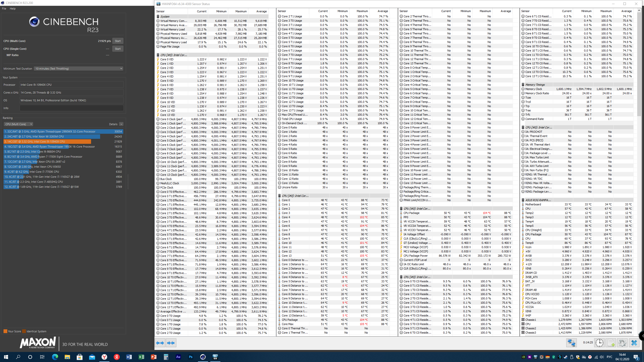Select Core i7-7700K ranking entry
The width and height of the screenshot is (644, 362).
63,172
